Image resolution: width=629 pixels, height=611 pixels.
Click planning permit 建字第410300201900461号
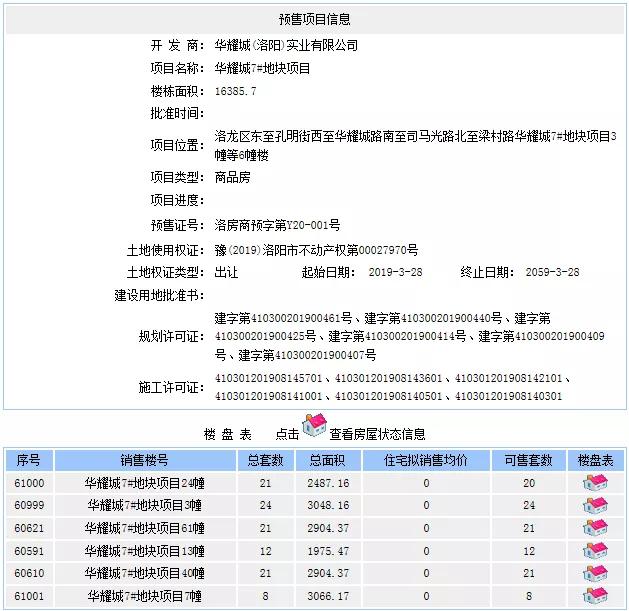point(283,319)
